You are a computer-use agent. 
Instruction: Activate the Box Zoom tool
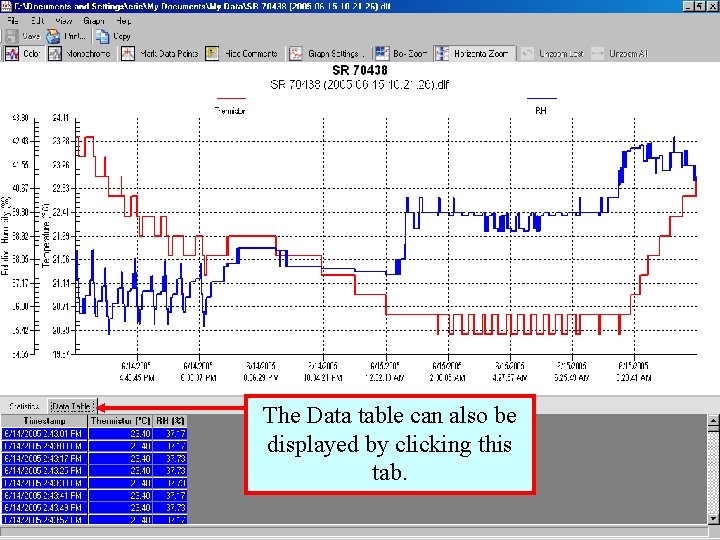(x=401, y=54)
